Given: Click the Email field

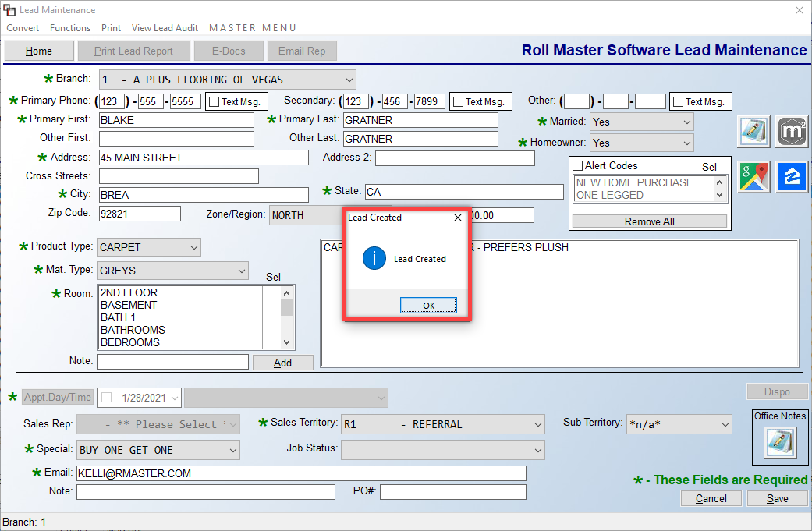Looking at the screenshot, I should coord(301,473).
